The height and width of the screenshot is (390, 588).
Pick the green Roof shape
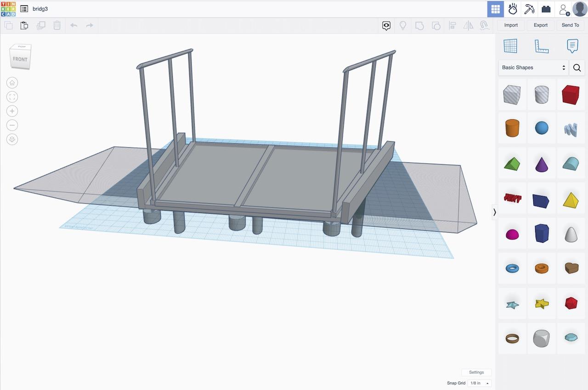coord(512,164)
